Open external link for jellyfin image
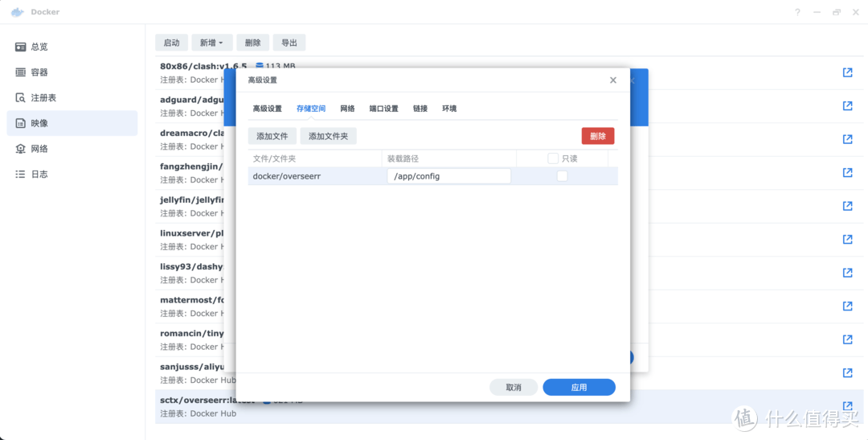This screenshot has height=440, width=868. (x=848, y=206)
